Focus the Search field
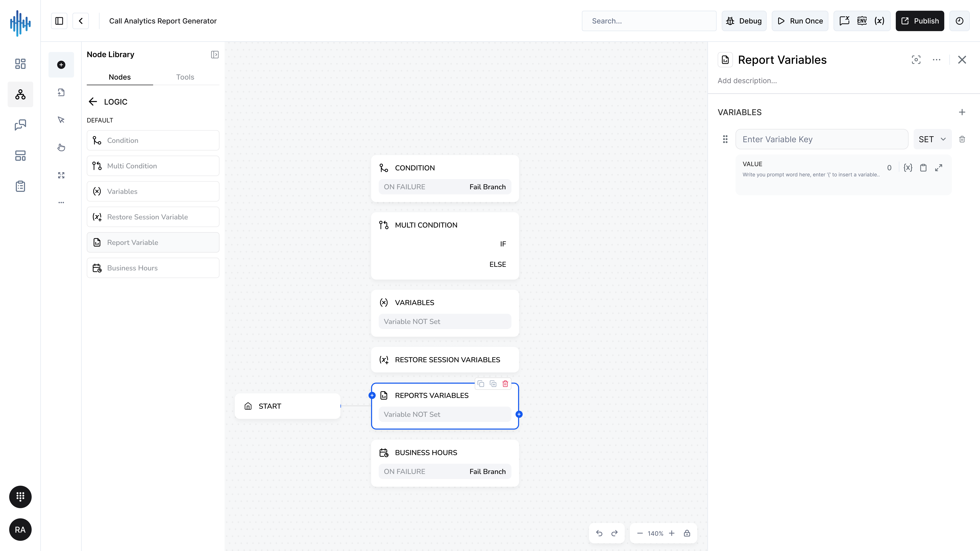 point(649,21)
